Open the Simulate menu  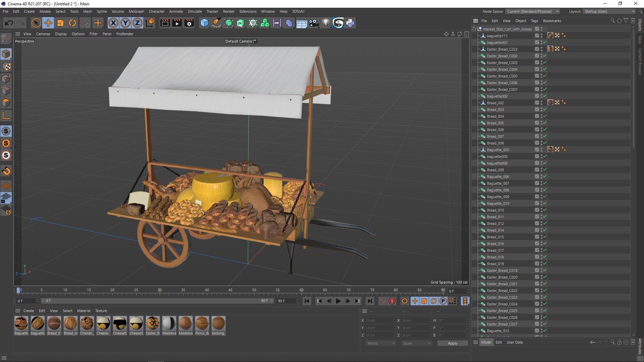pos(195,11)
